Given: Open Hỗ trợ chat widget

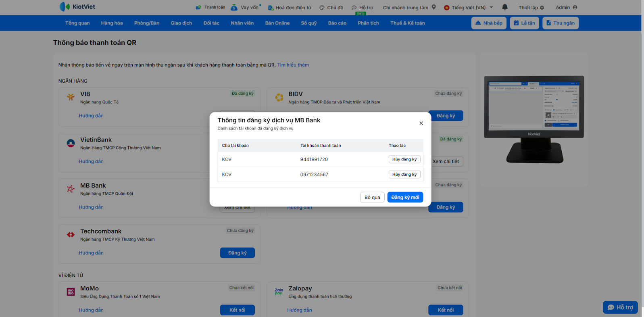Looking at the screenshot, I should 621,307.
